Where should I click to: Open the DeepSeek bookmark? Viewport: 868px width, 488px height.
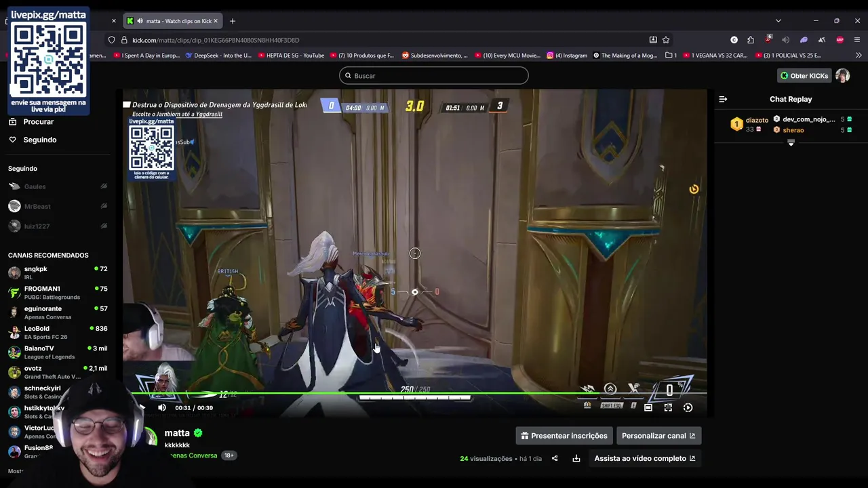pyautogui.click(x=218, y=56)
